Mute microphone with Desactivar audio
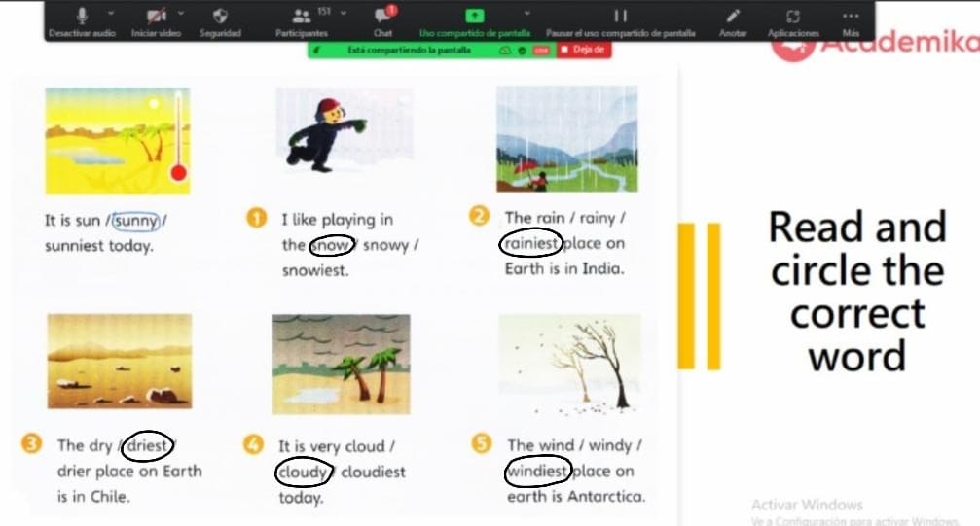980x526 pixels. tap(82, 21)
